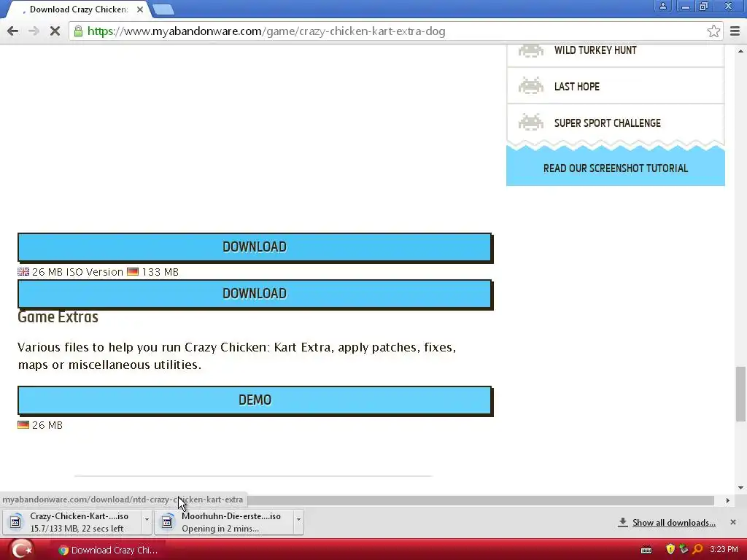Viewport: 747px width, 560px height.
Task: Go back with the browser back arrow
Action: pos(13,31)
